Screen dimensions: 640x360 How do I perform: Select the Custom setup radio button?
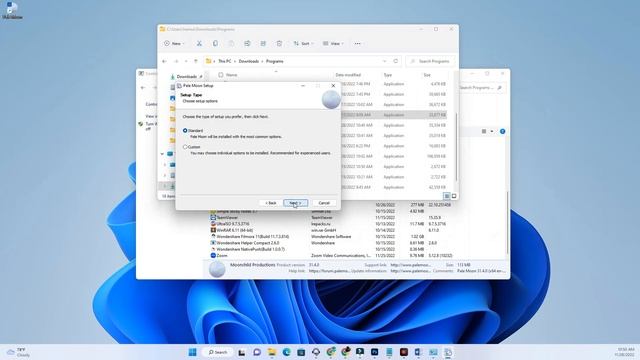tap(185, 147)
